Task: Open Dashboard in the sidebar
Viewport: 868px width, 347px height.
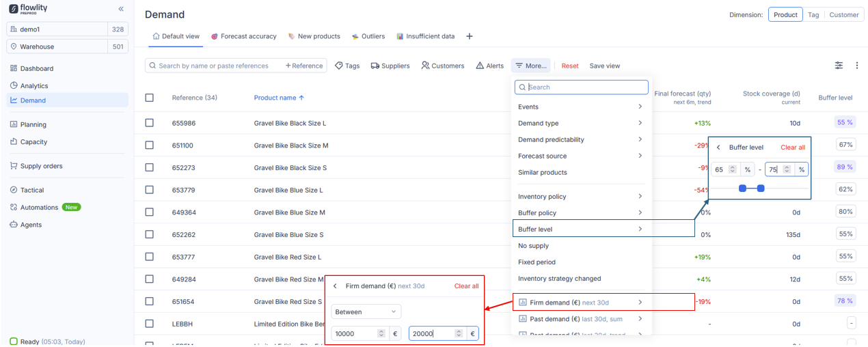Action: tap(36, 68)
